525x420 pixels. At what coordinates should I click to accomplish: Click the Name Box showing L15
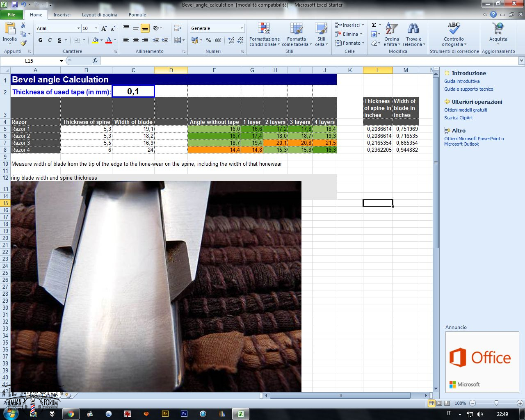(29, 61)
